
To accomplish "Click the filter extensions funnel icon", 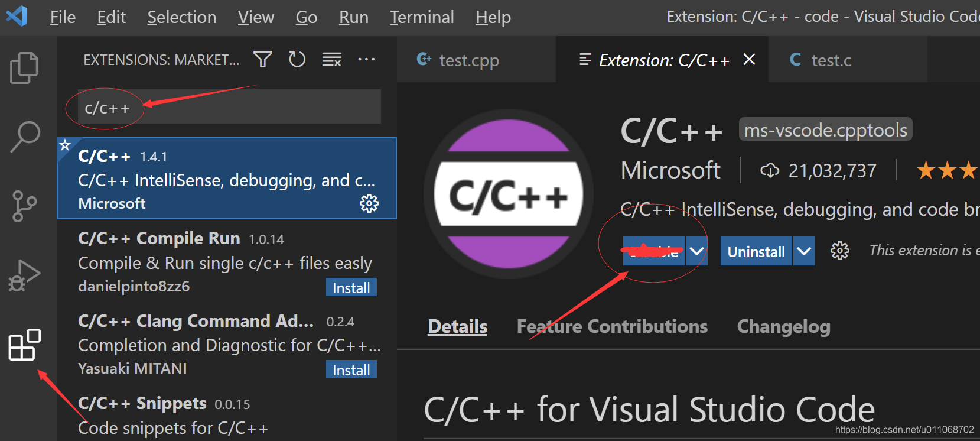I will click(263, 59).
